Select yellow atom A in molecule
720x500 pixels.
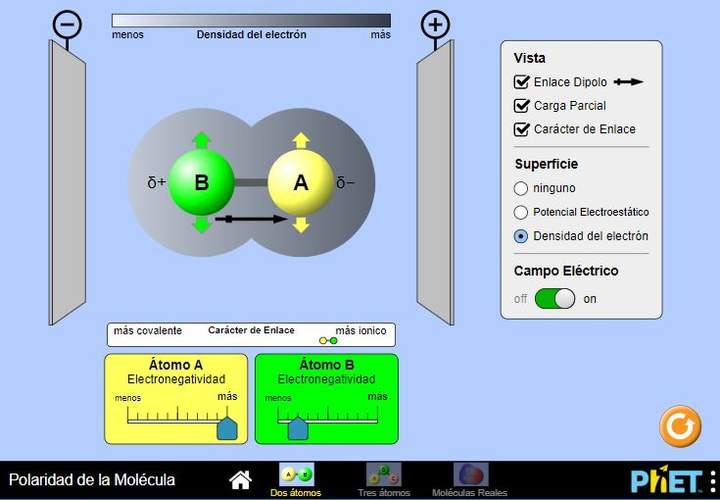(300, 183)
